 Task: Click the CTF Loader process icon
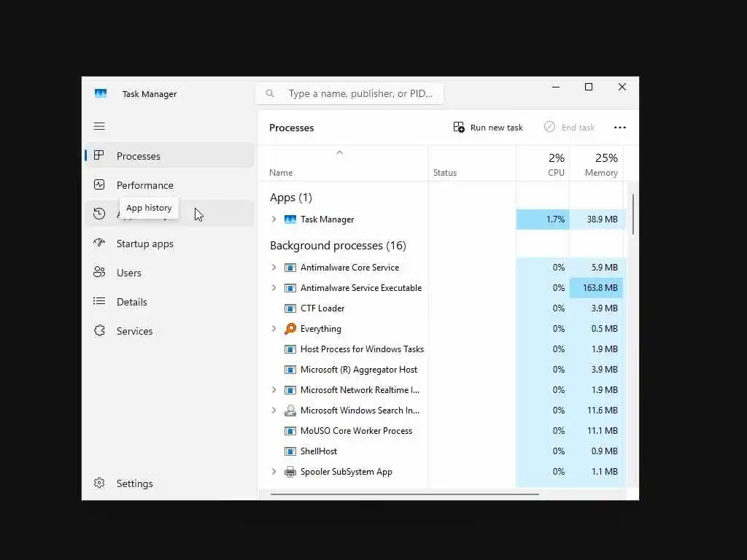[290, 308]
